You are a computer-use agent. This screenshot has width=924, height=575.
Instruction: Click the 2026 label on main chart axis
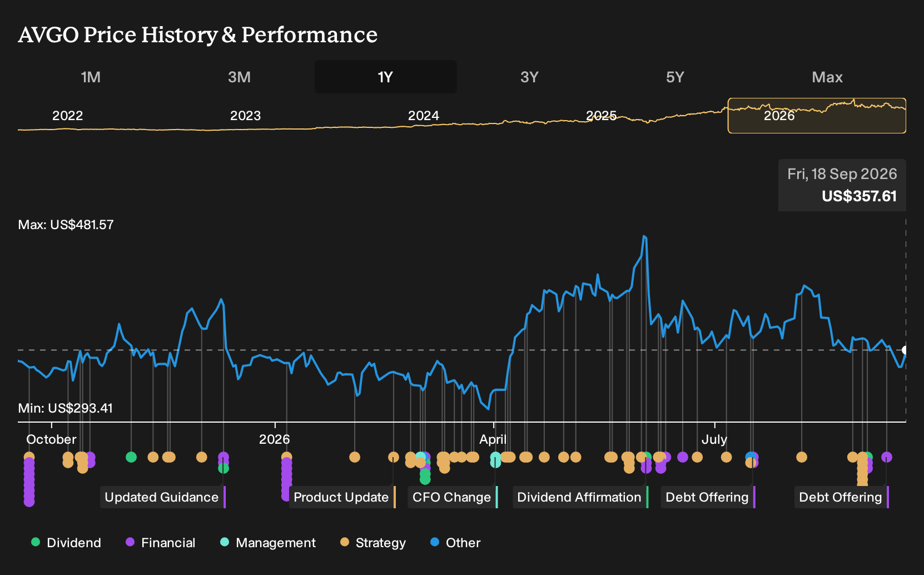click(x=274, y=439)
